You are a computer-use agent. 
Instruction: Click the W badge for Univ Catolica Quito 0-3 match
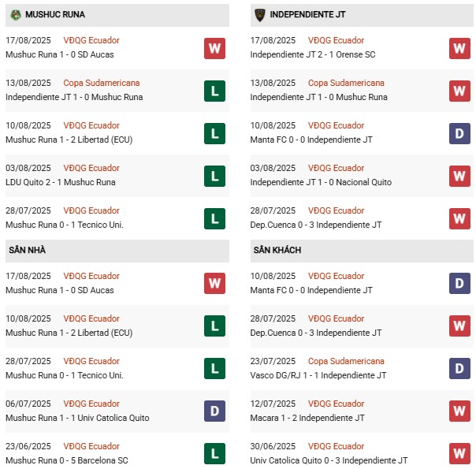point(459,453)
